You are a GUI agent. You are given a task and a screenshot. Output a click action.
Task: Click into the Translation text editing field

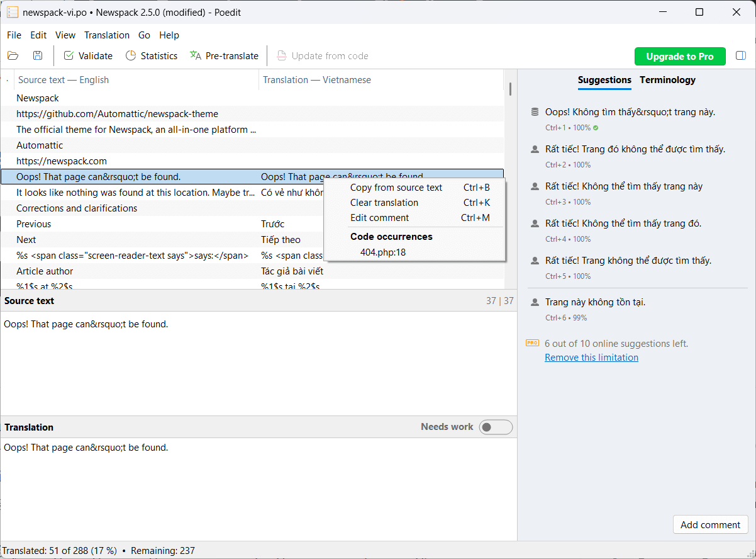coord(258,488)
